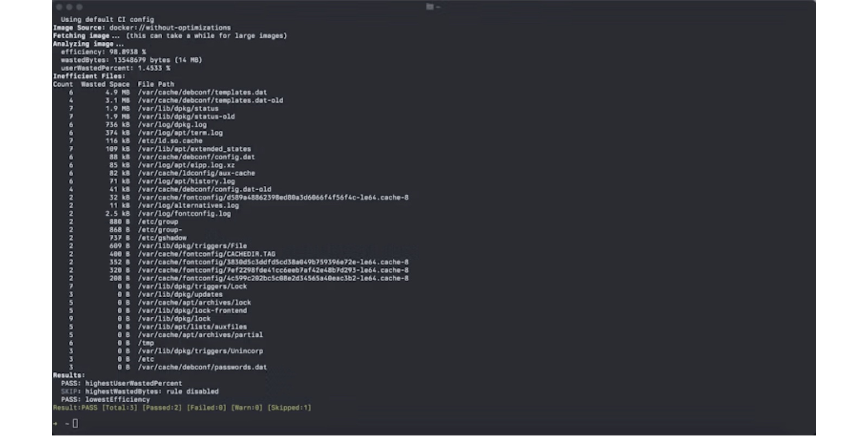Viewport: 868px width, 436px height.
Task: Click the SKIP: highestWastedBytes rule disabled line
Action: pyautogui.click(x=140, y=392)
